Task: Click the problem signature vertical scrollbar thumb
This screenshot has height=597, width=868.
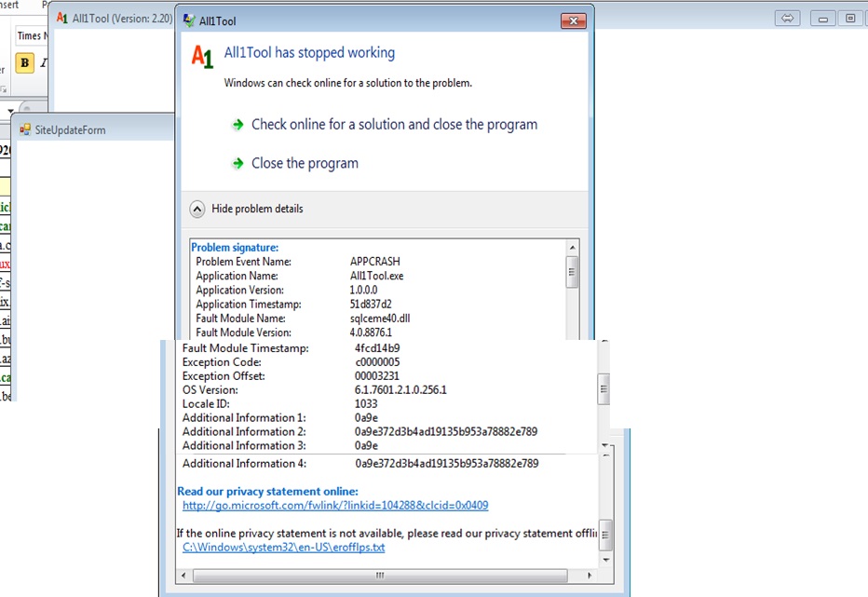Action: pos(572,272)
